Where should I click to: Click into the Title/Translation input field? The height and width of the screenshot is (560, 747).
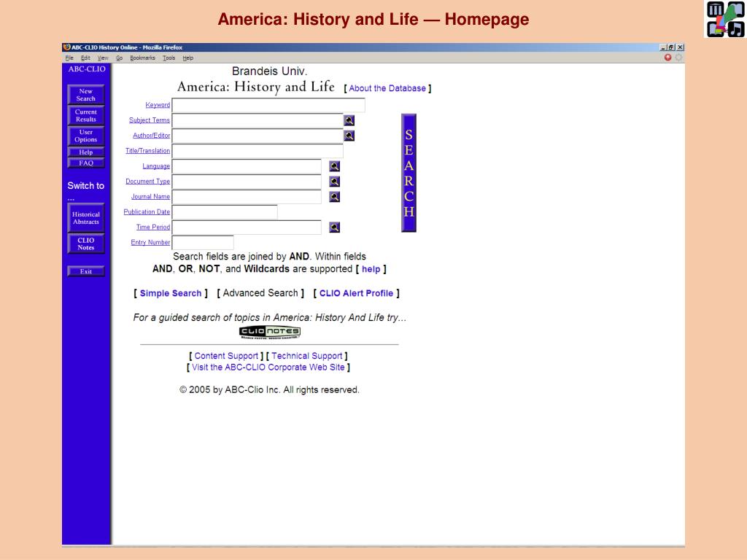coord(258,151)
